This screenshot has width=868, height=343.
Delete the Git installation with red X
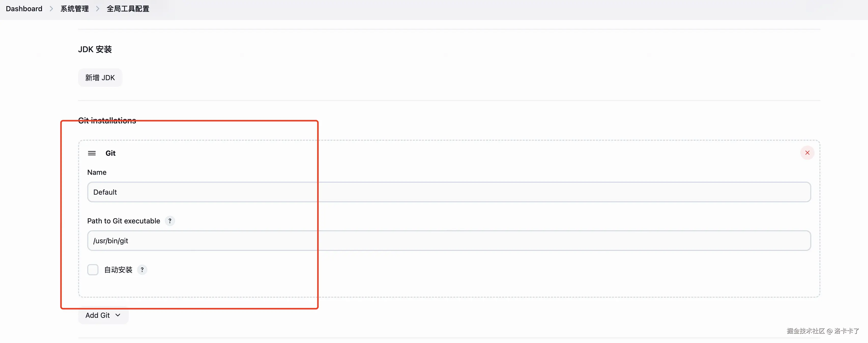point(807,153)
